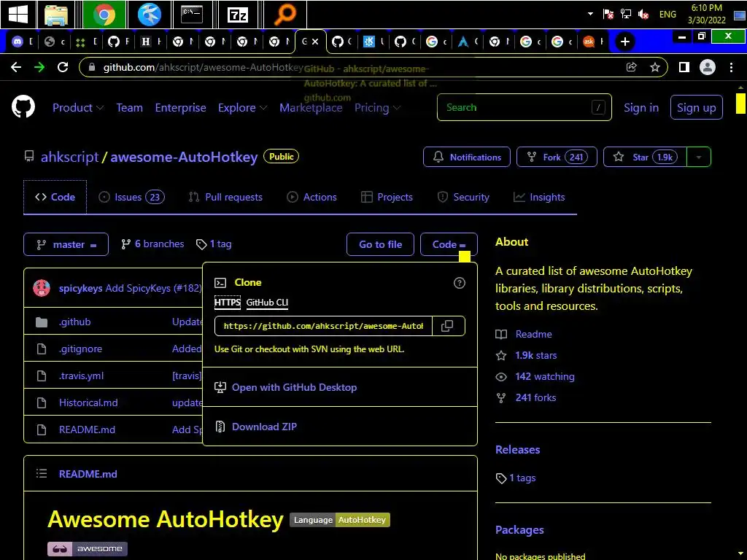The height and width of the screenshot is (560, 747).
Task: Open spicykeys avatar image
Action: click(x=42, y=288)
